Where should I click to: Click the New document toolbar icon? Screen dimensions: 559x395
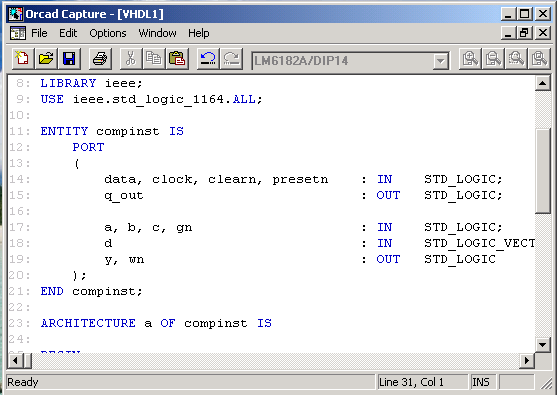[x=23, y=59]
